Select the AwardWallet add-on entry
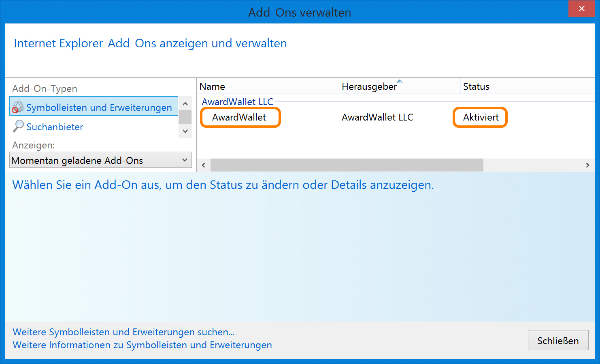This screenshot has height=364, width=600. [239, 117]
